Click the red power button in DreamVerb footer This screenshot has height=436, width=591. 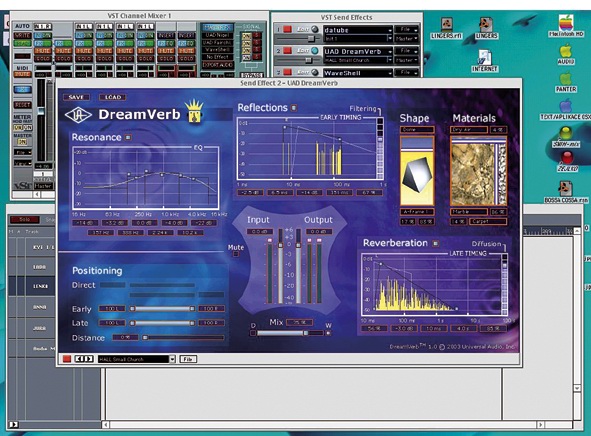pyautogui.click(x=67, y=359)
